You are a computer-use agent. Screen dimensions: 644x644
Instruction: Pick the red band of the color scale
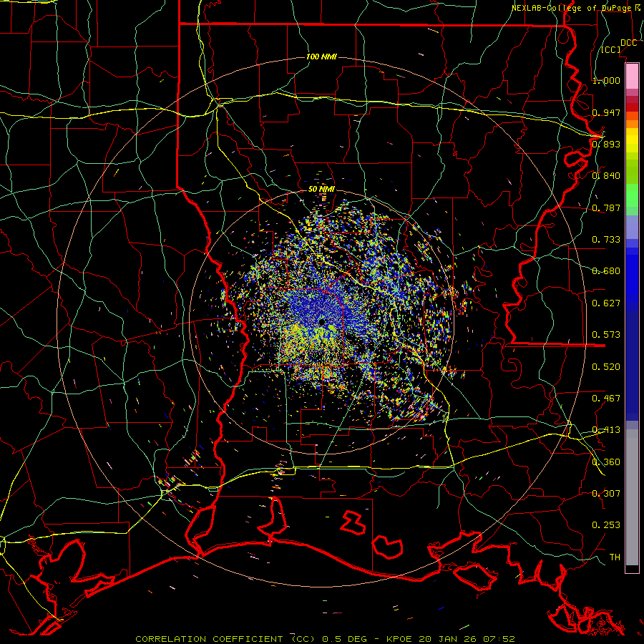(x=632, y=107)
